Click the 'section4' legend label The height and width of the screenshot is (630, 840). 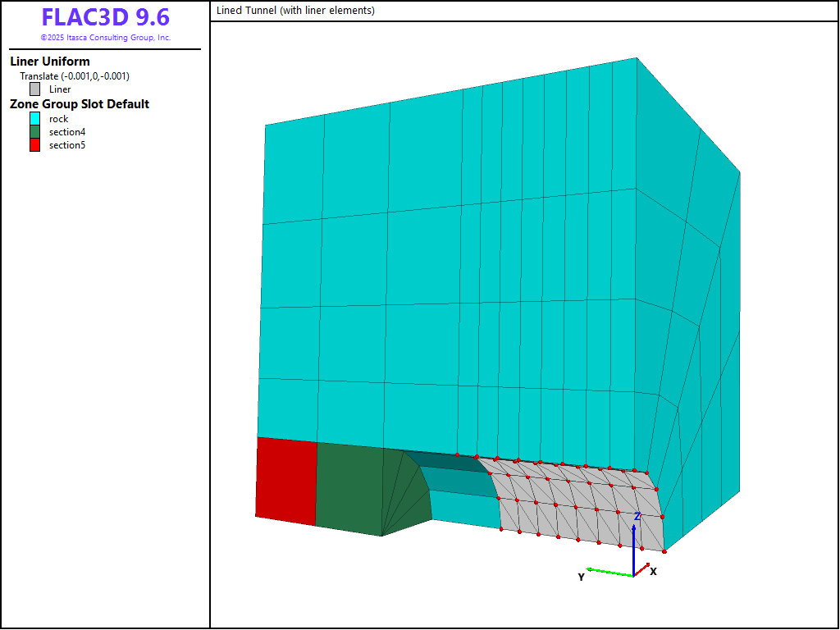tap(67, 132)
